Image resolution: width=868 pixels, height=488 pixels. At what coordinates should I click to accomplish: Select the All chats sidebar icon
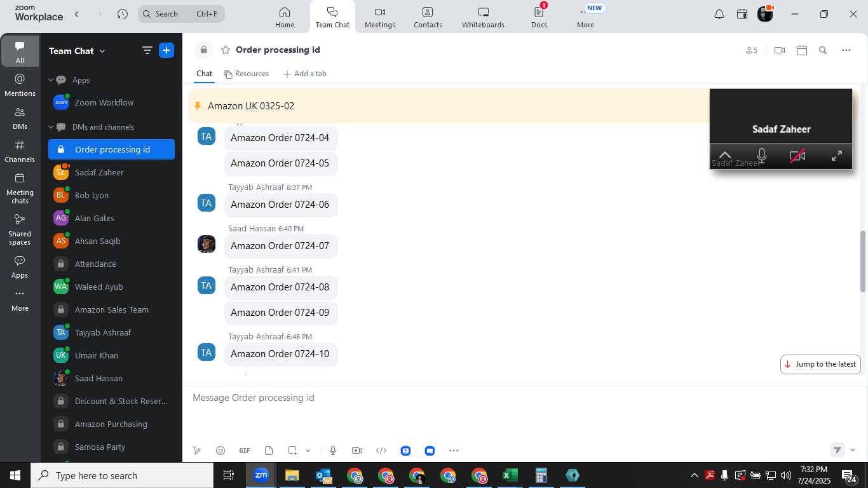click(x=20, y=51)
